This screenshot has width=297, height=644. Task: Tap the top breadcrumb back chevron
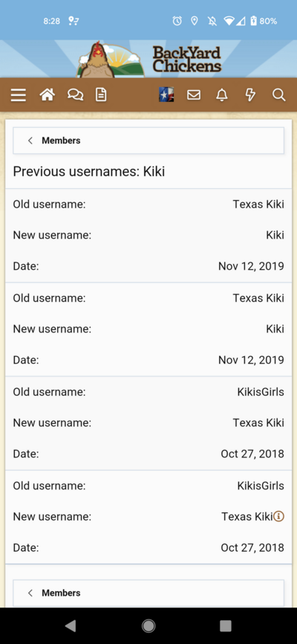tap(30, 141)
